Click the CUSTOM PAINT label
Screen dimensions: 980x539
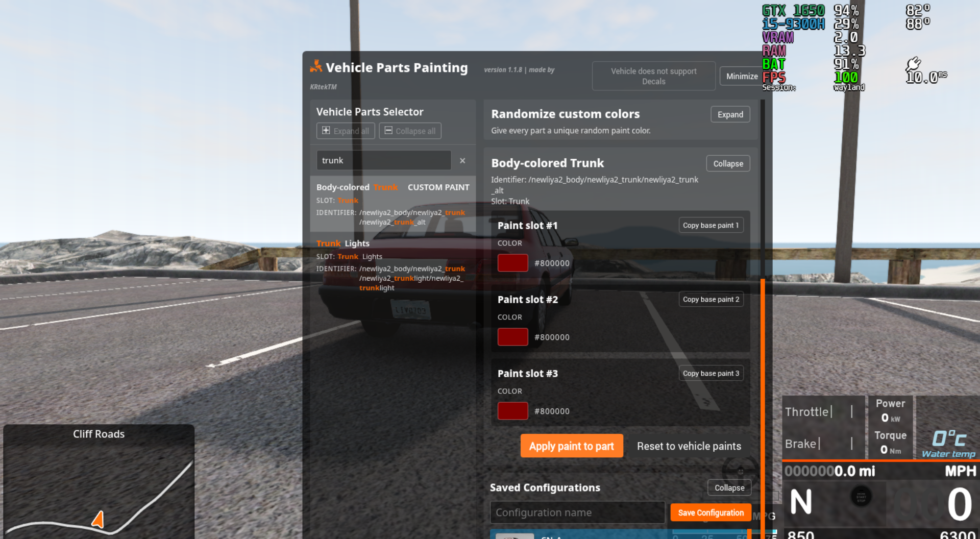438,187
